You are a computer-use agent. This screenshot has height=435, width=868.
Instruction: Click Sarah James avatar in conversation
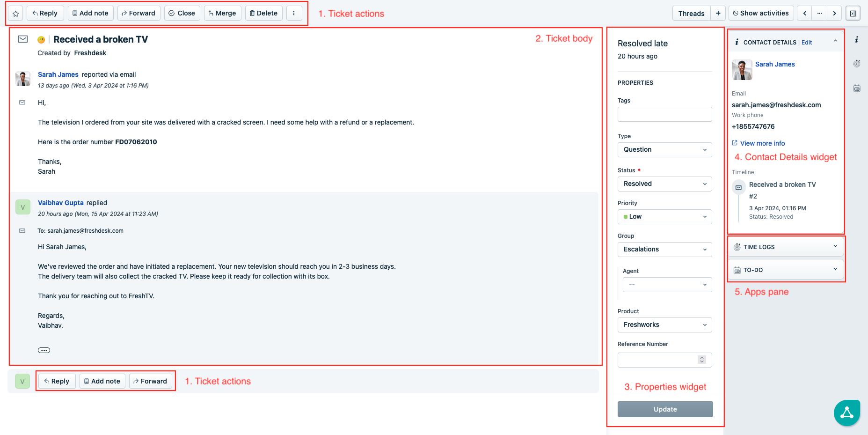click(x=23, y=79)
